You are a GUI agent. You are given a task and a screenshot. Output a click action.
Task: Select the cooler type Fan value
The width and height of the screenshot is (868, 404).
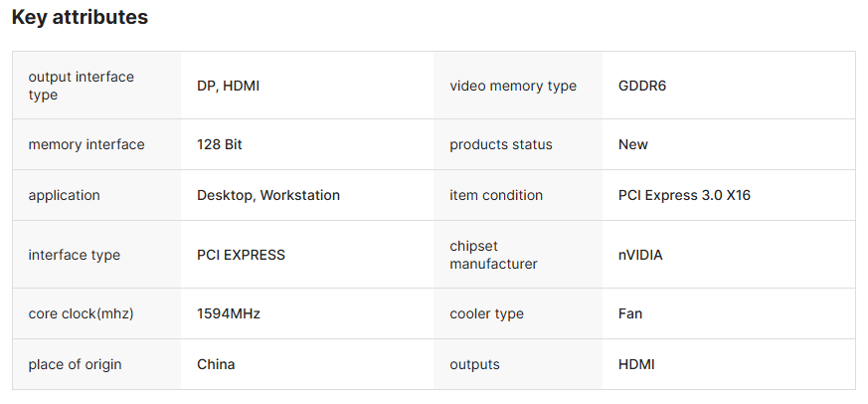630,313
